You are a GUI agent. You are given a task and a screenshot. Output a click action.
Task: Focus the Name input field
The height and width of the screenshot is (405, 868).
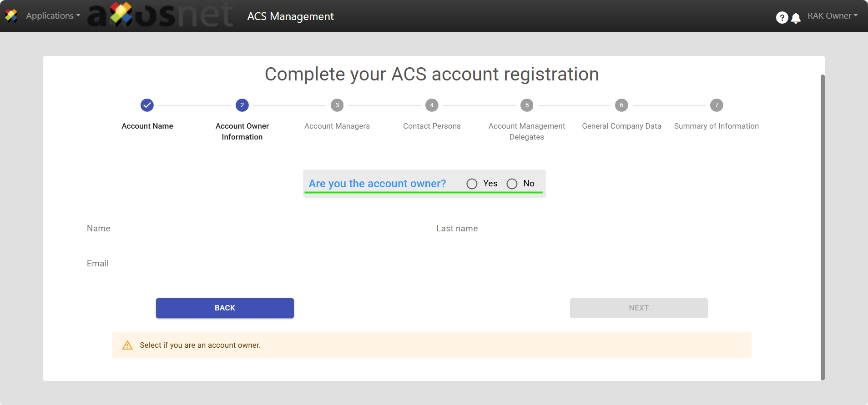tap(257, 229)
